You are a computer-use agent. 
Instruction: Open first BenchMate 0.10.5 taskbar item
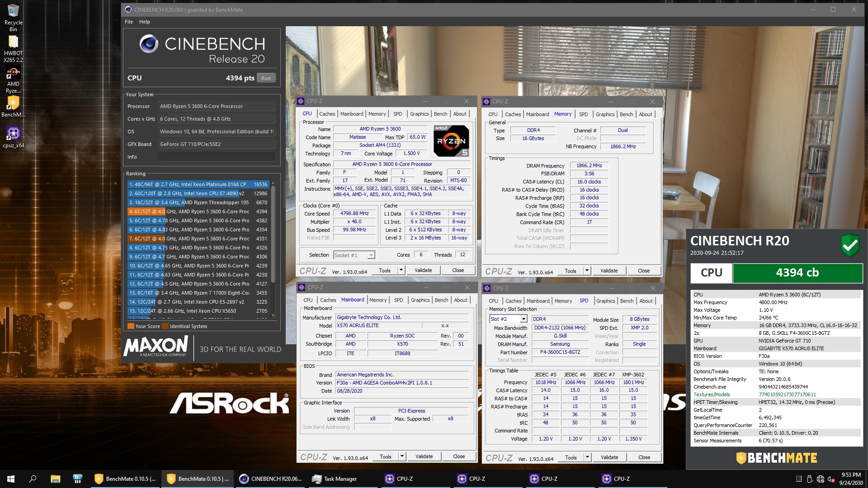[x=125, y=479]
